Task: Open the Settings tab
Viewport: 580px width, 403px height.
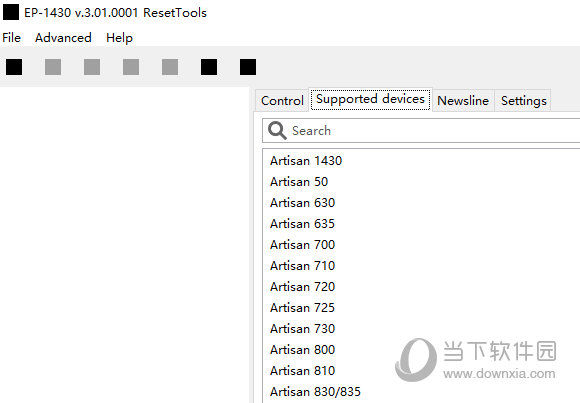Action: coord(524,101)
